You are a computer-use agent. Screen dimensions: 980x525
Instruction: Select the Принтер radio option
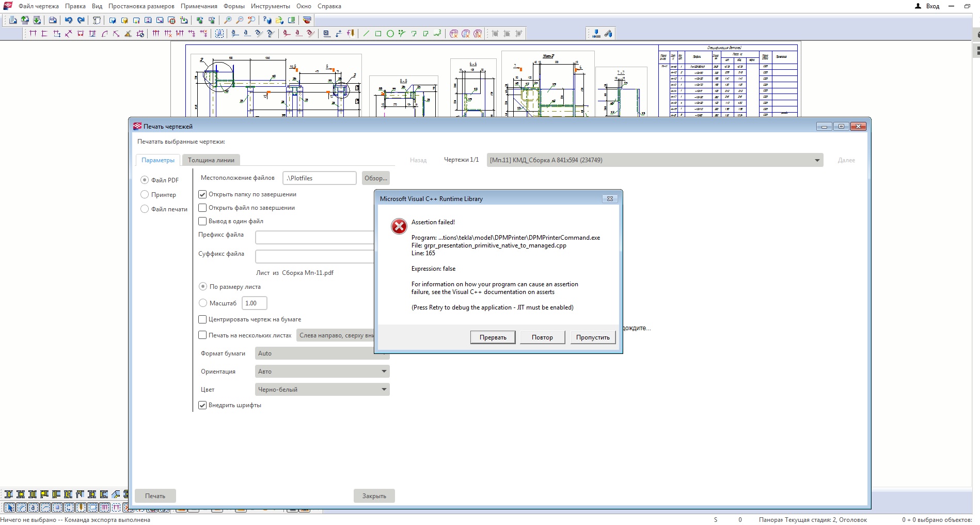pyautogui.click(x=145, y=195)
